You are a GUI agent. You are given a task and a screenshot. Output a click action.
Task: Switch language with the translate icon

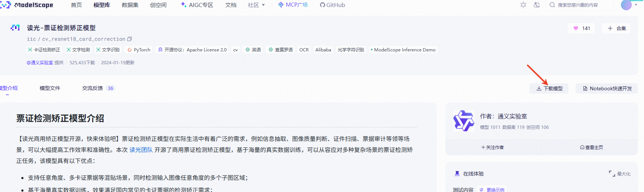[536, 5]
